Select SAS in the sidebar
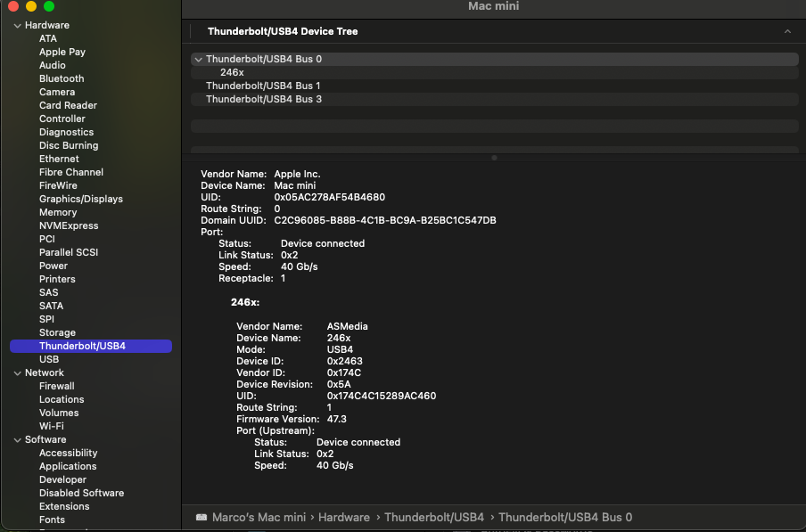Viewport: 806px width, 532px height. pos(49,292)
